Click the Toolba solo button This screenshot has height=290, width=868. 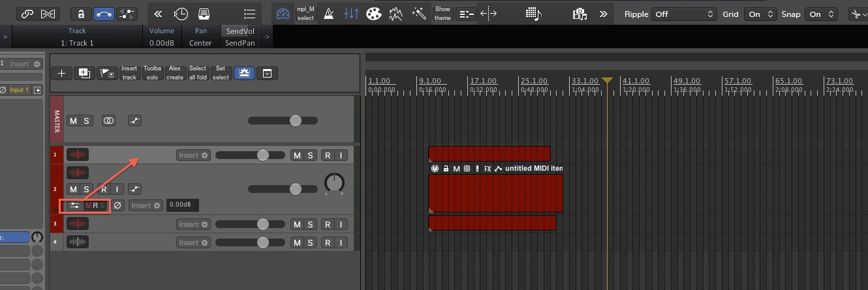(x=152, y=73)
